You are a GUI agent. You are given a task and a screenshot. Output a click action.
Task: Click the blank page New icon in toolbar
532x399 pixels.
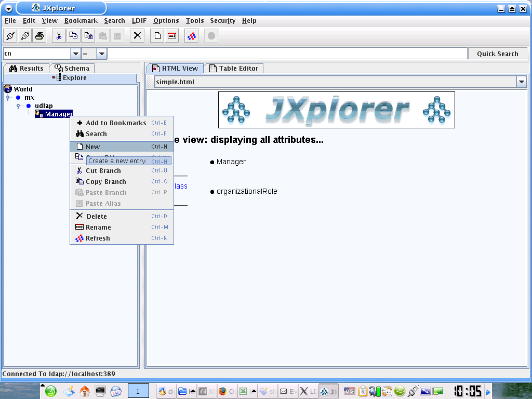tap(157, 36)
